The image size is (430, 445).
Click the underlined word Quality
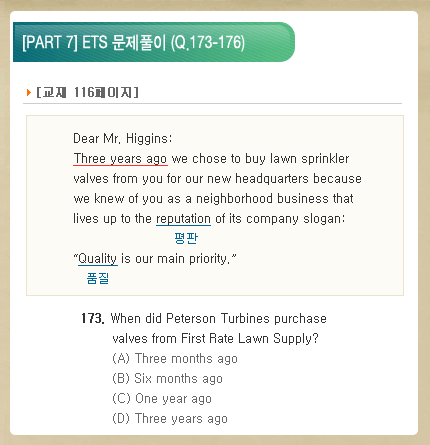[97, 259]
